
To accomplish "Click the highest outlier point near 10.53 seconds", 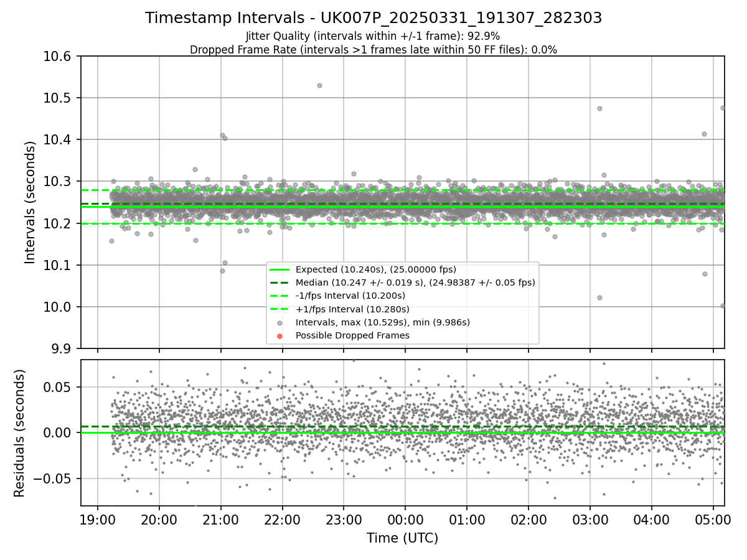I will coord(319,85).
